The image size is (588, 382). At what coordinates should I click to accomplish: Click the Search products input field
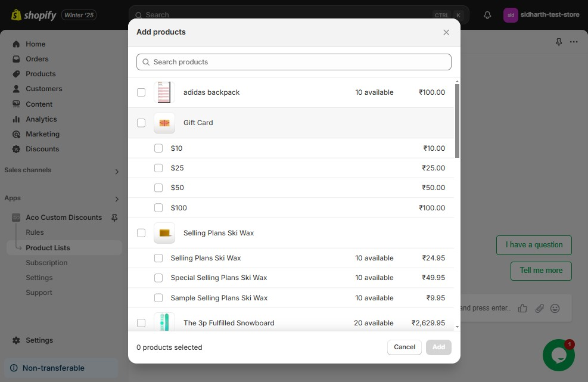pos(294,62)
